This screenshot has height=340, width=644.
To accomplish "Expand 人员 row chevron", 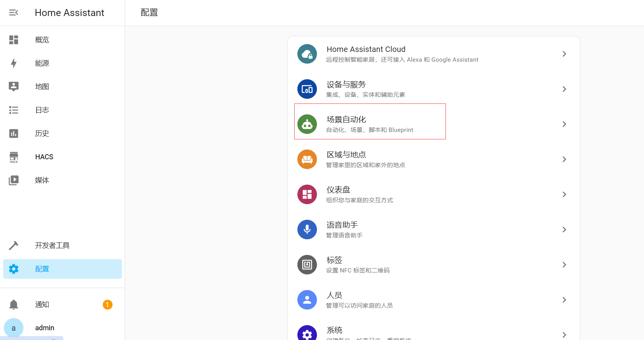I will point(564,300).
